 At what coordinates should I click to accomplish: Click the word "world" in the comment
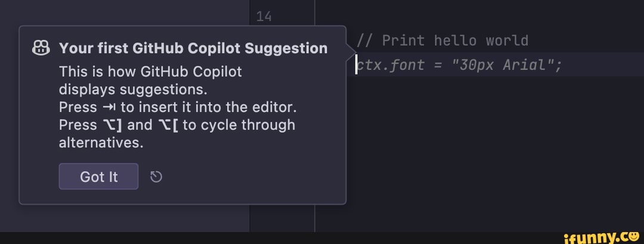[507, 41]
